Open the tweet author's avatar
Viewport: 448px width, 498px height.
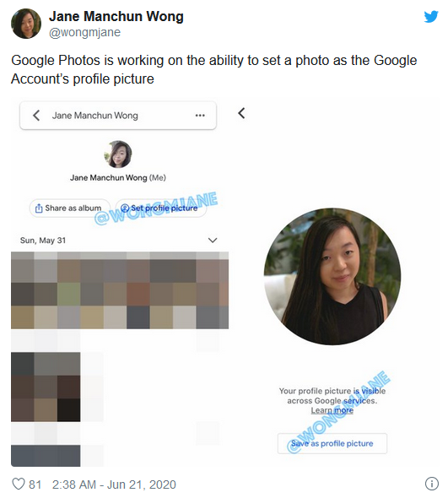coord(26,24)
